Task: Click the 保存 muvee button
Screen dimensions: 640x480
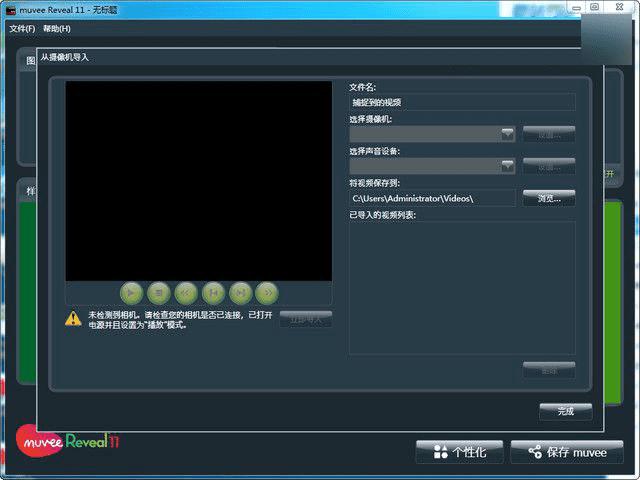Action: [567, 452]
